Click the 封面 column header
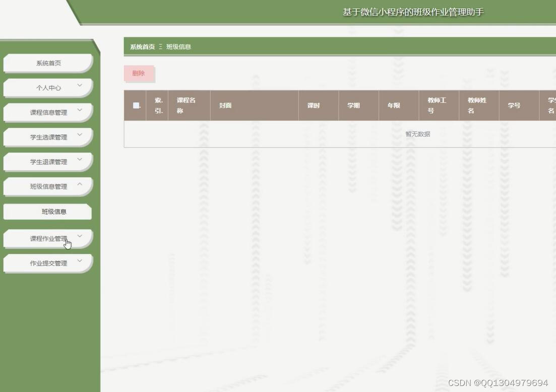This screenshot has width=556, height=392. point(225,105)
